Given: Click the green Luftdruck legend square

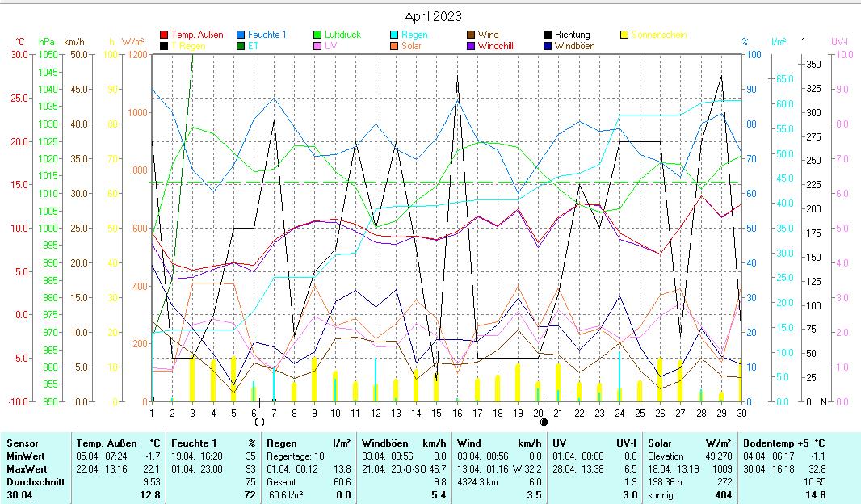Looking at the screenshot, I should [317, 36].
